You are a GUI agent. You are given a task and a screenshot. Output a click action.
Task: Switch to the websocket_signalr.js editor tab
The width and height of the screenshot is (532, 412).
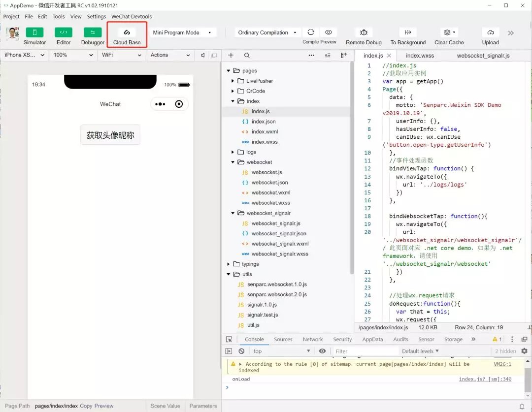click(483, 56)
